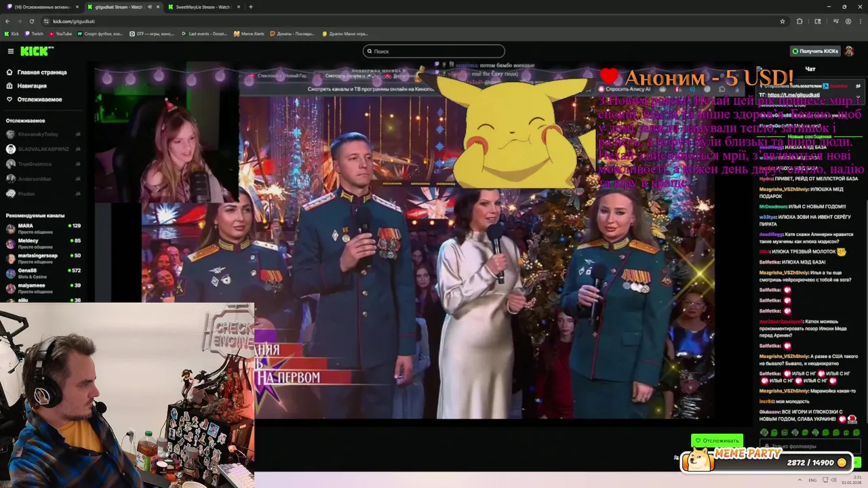Open the Драгон Маник игра bookmark
The height and width of the screenshot is (488, 868).
tap(344, 33)
